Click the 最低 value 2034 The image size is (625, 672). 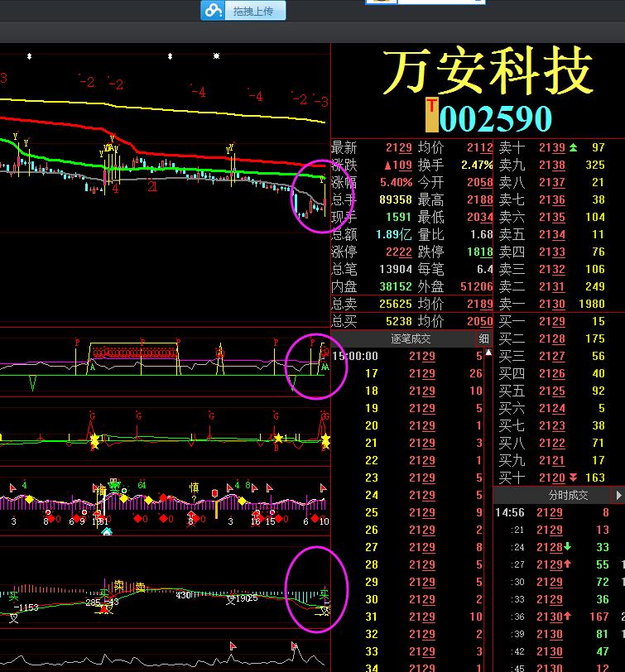coord(479,218)
